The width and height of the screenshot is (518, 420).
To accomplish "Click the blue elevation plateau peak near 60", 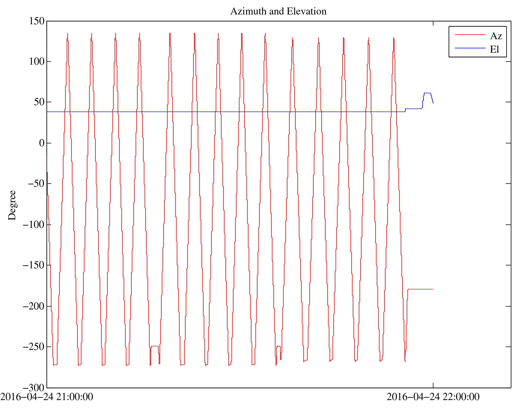I will [x=427, y=93].
